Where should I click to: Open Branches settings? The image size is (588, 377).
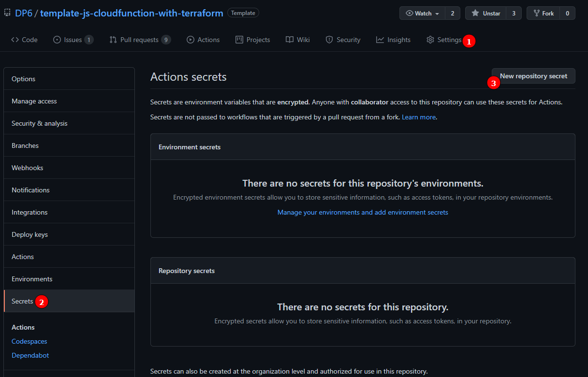point(69,145)
